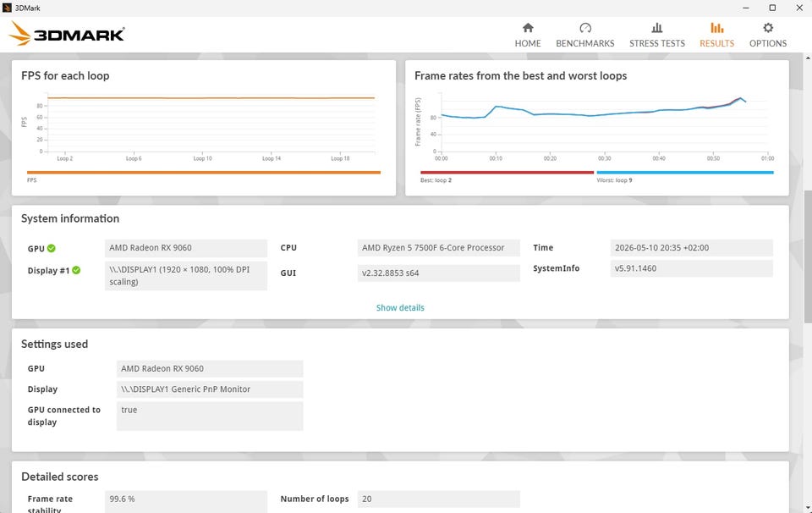Viewport: 812px width, 513px height.
Task: Minimize the 3DMark window
Action: pos(746,8)
